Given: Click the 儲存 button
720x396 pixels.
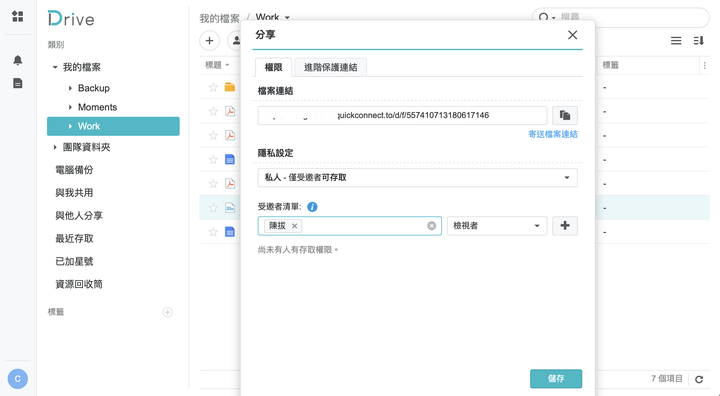Looking at the screenshot, I should pyautogui.click(x=556, y=379).
